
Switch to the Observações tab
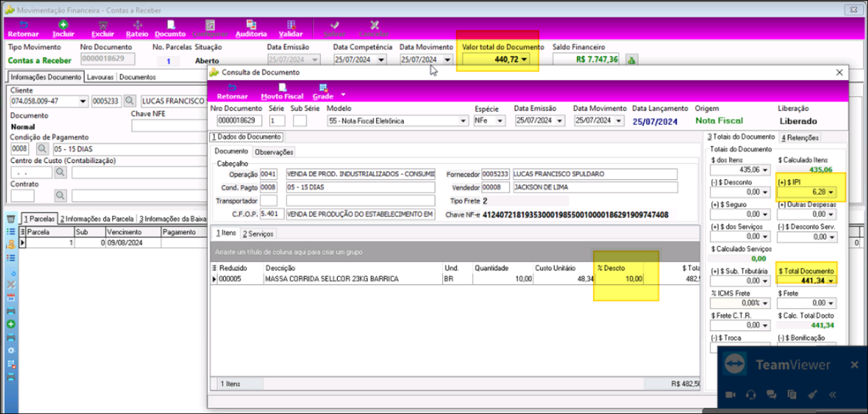click(x=274, y=152)
